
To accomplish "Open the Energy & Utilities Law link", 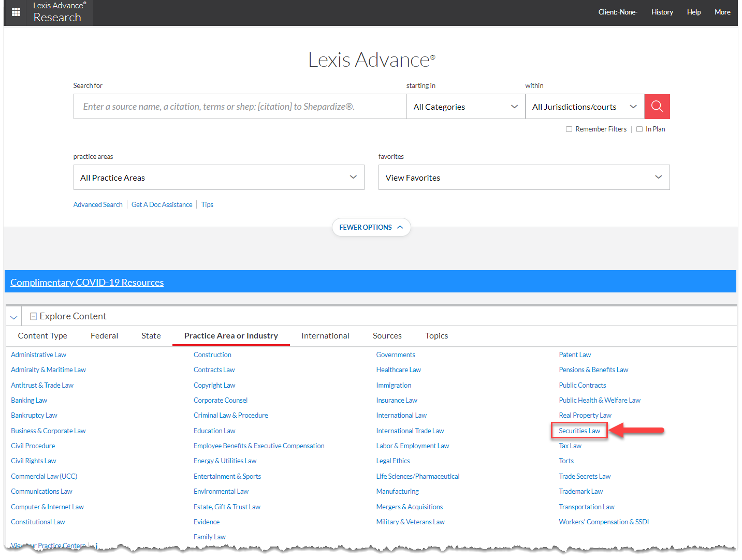I will pos(225,461).
